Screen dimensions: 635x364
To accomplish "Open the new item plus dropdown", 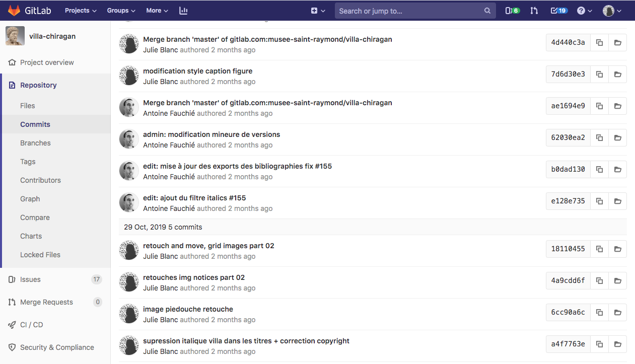I will (x=318, y=11).
